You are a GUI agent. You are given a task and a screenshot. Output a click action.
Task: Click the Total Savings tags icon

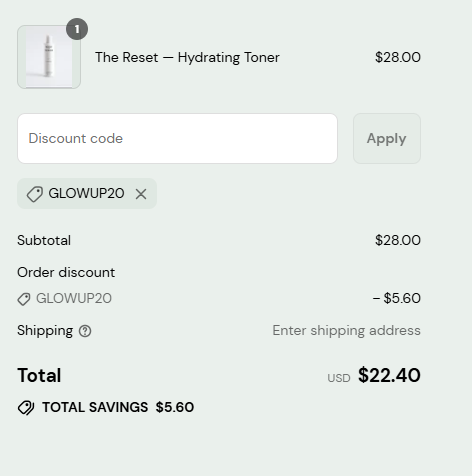click(26, 408)
